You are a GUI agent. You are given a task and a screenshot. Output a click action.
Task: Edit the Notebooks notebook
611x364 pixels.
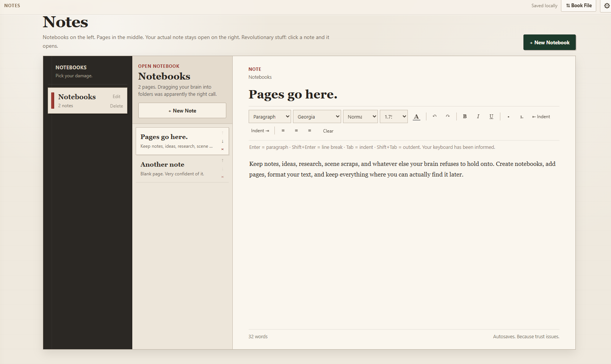(x=116, y=97)
